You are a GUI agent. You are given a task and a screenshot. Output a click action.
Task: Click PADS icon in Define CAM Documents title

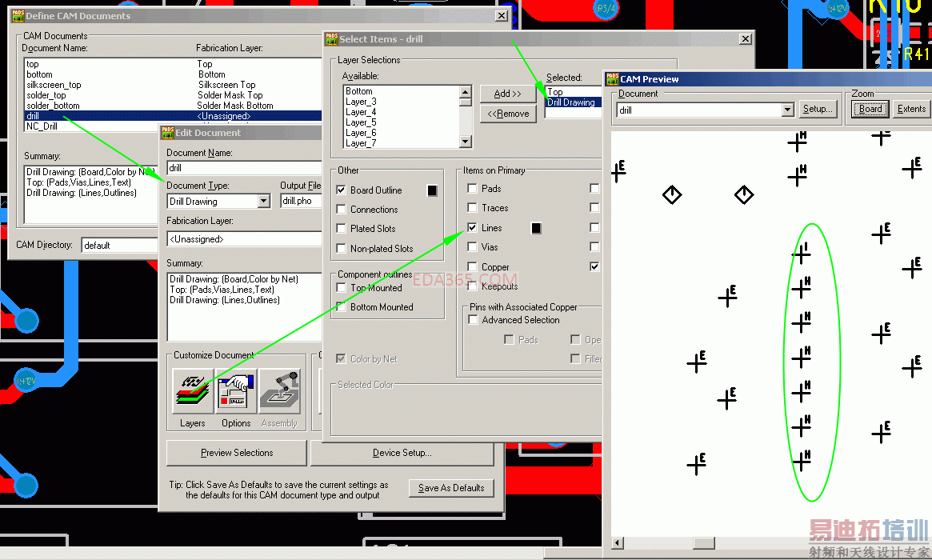tap(18, 16)
